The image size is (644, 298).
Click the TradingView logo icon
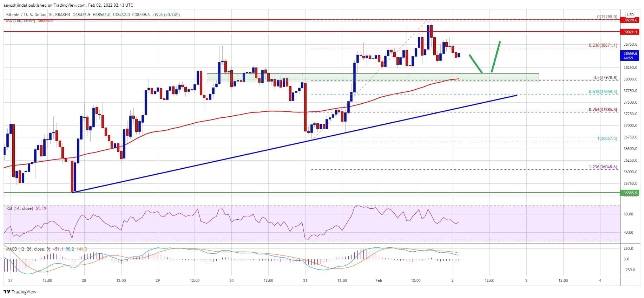point(7,292)
